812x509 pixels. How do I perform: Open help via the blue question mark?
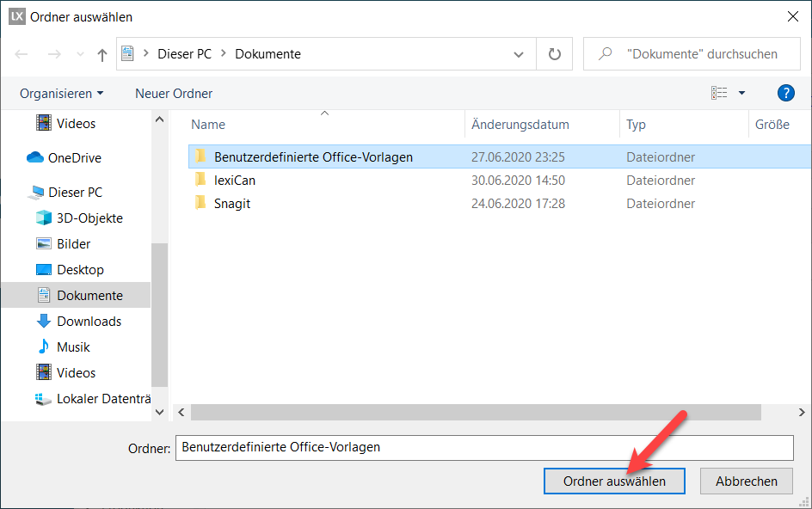(x=784, y=93)
